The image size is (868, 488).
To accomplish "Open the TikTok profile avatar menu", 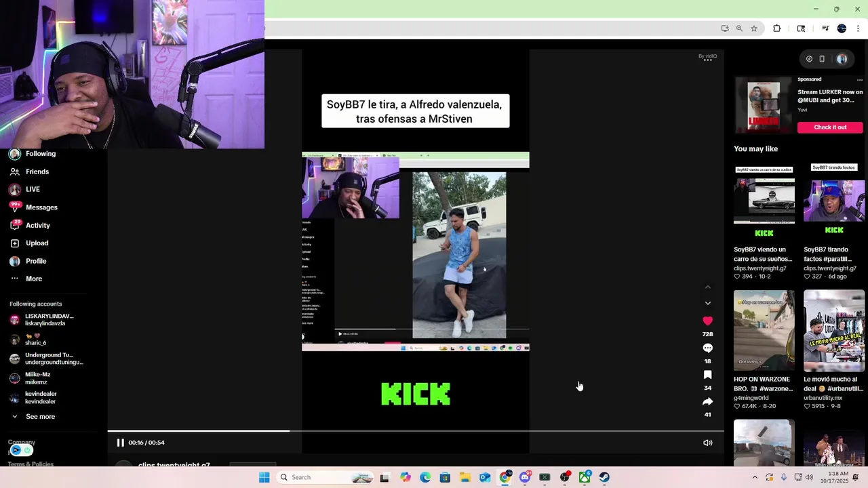I will tap(842, 59).
